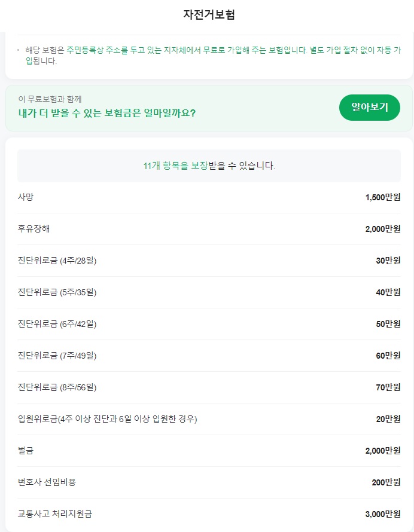This screenshot has width=414, height=532.
Task: Click the 진단위로금 (4주/28일) row
Action: pyautogui.click(x=206, y=259)
